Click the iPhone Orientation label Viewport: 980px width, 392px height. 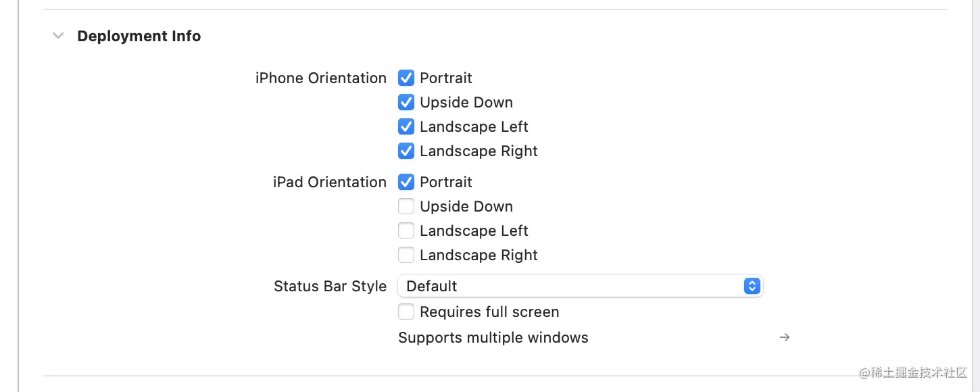[320, 78]
